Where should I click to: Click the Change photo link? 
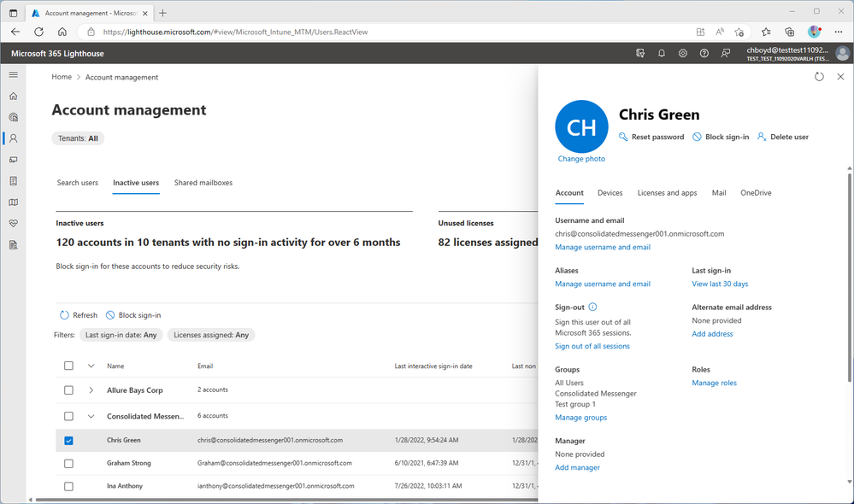[x=581, y=159]
